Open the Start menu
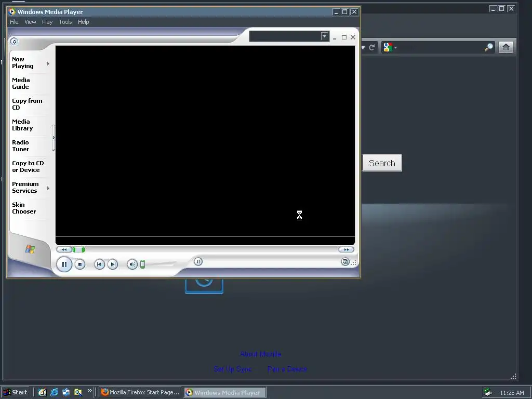 click(15, 392)
